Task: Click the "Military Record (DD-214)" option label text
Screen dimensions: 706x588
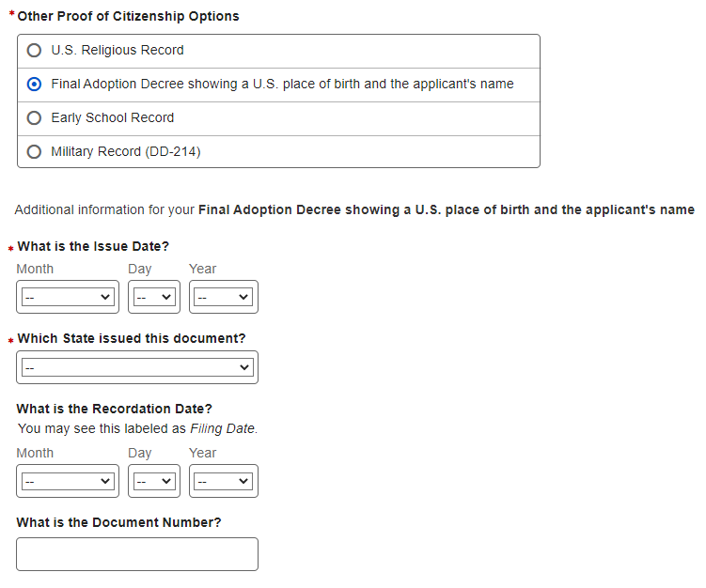Action: tap(126, 152)
